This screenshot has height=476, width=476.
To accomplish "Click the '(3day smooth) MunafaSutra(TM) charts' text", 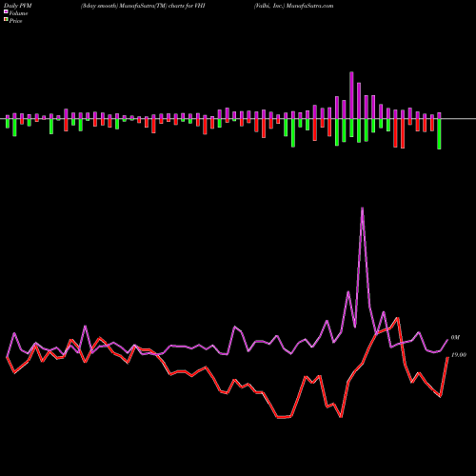I will click(132, 6).
